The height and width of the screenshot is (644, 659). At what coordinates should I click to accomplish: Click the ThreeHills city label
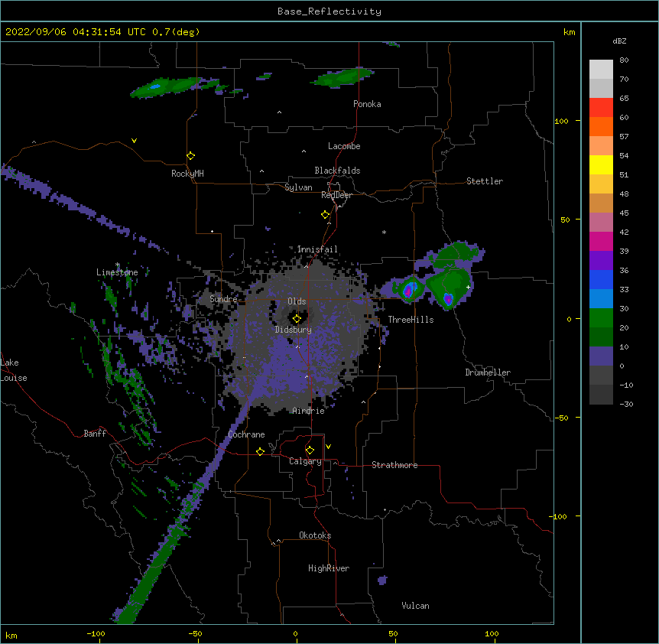pos(411,320)
